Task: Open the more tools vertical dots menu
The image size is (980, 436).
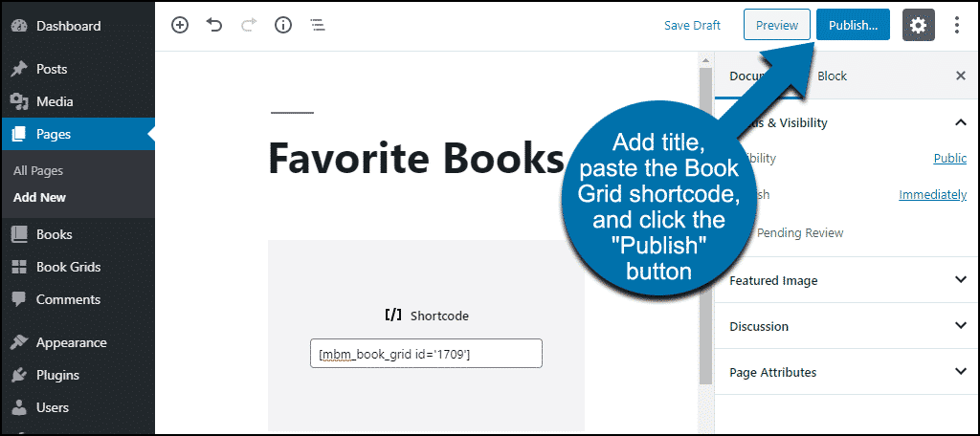Action: pos(957,25)
